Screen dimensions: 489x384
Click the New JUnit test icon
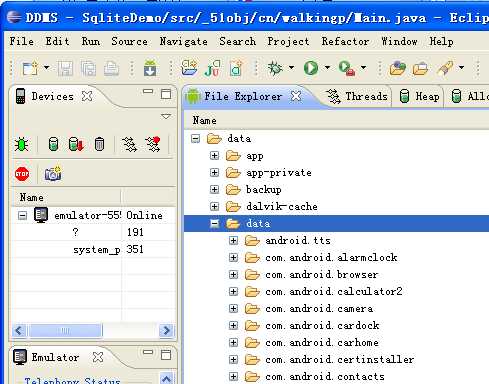click(x=212, y=68)
